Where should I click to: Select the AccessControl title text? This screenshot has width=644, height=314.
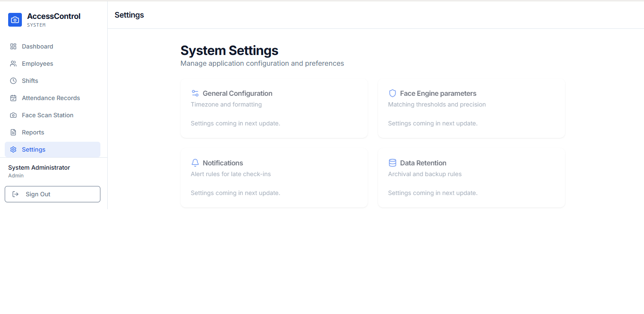click(54, 16)
